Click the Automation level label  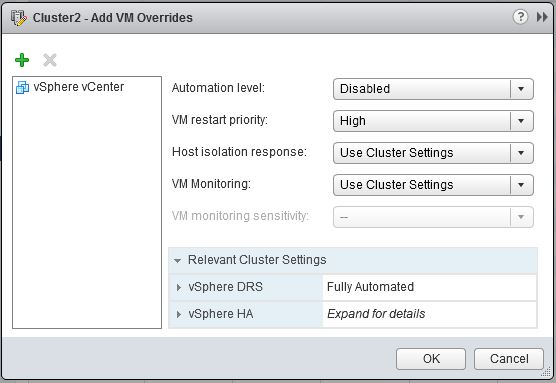pos(218,88)
